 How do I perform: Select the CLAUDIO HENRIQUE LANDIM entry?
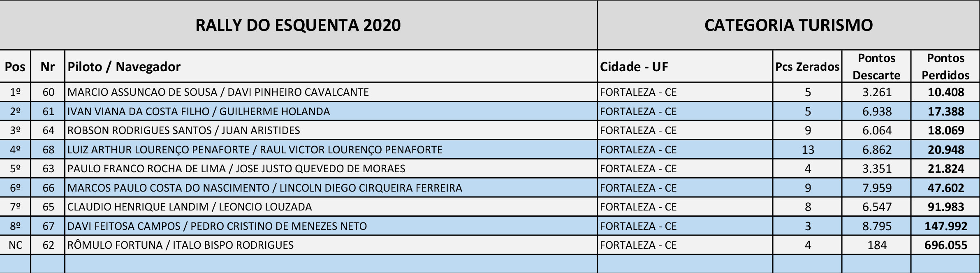[x=190, y=207]
